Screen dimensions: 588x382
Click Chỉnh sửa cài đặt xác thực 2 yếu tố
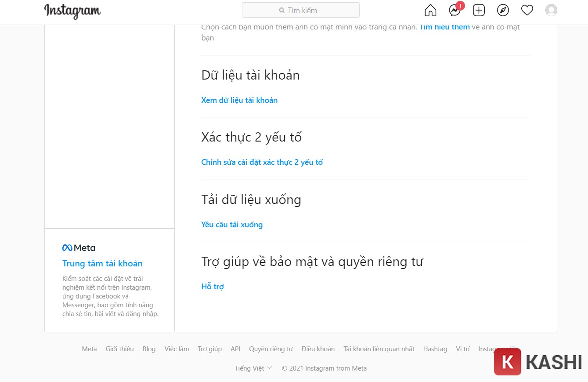coord(262,162)
